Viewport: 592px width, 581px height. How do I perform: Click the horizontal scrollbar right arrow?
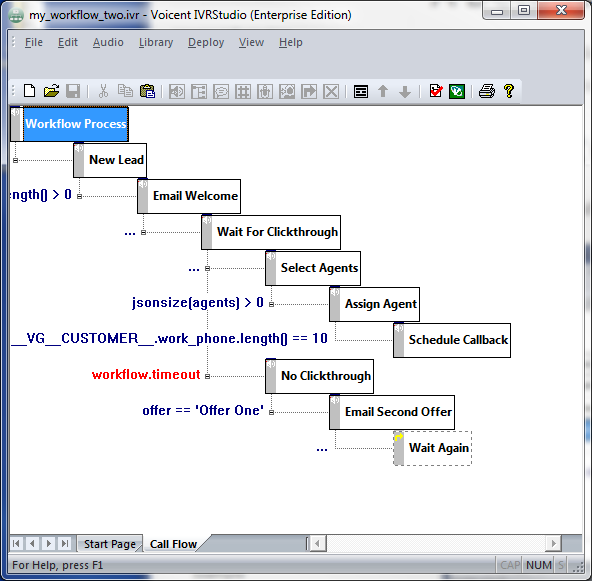click(553, 544)
